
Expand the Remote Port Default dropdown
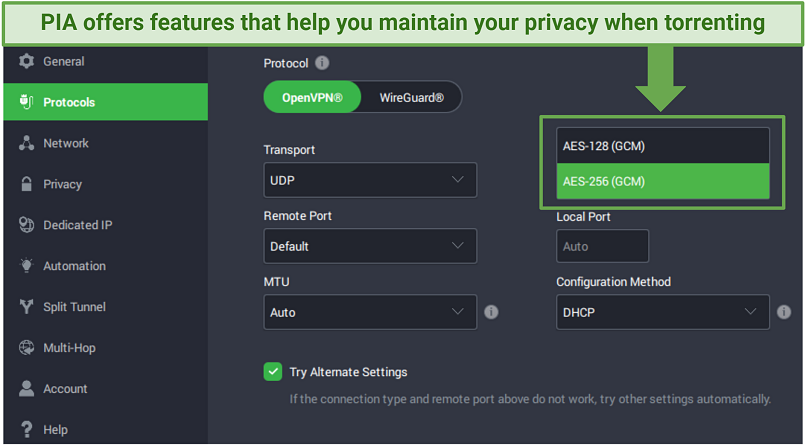(x=370, y=246)
